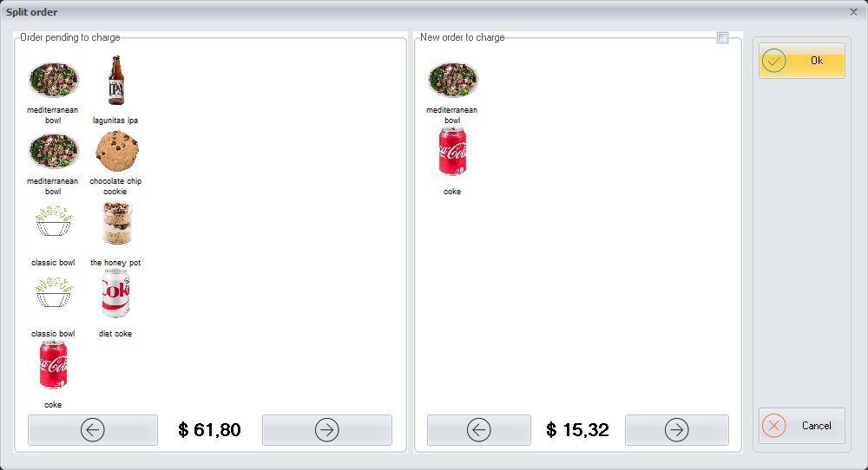Click the $ 61,80 pending total

pos(210,429)
